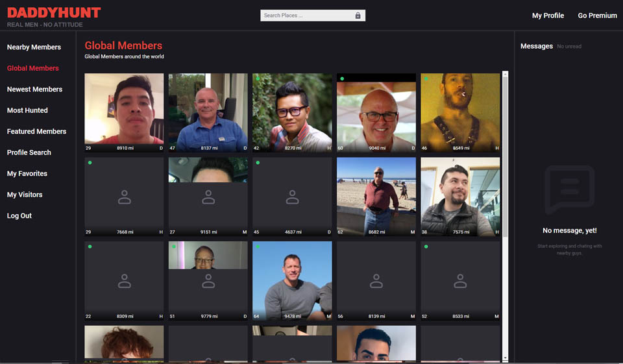The image size is (623, 364).
Task: Open My Profile in the top bar
Action: pyautogui.click(x=548, y=16)
